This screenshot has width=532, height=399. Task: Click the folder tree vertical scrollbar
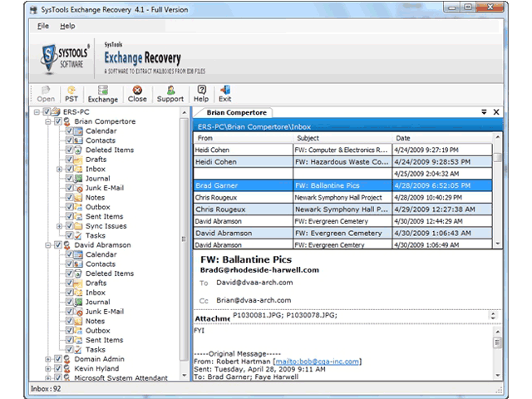[x=184, y=240]
